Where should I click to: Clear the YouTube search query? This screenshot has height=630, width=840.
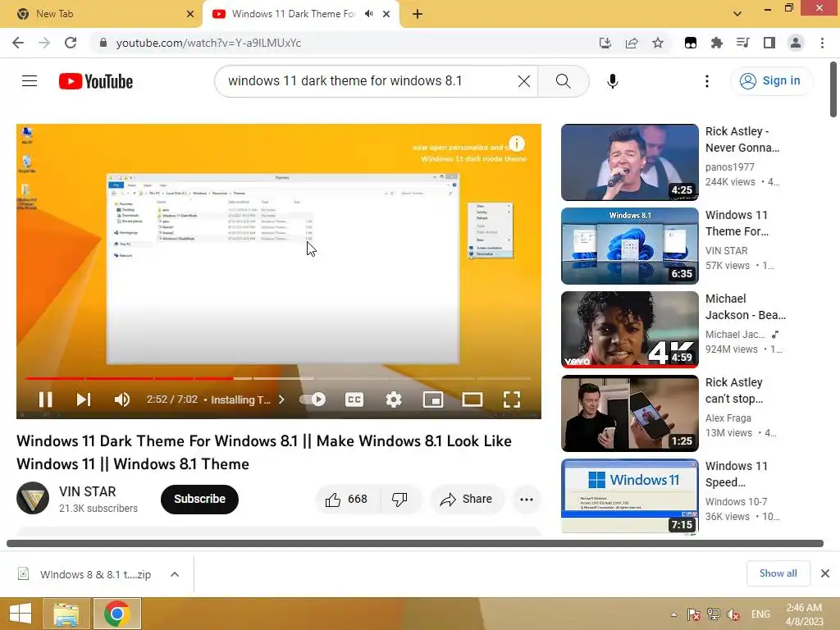pyautogui.click(x=524, y=81)
